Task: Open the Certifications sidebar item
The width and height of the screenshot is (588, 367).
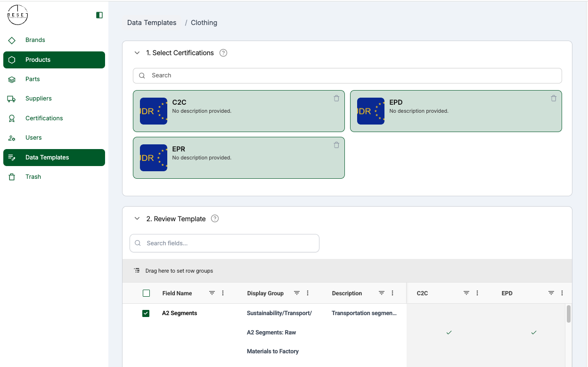Action: point(44,118)
